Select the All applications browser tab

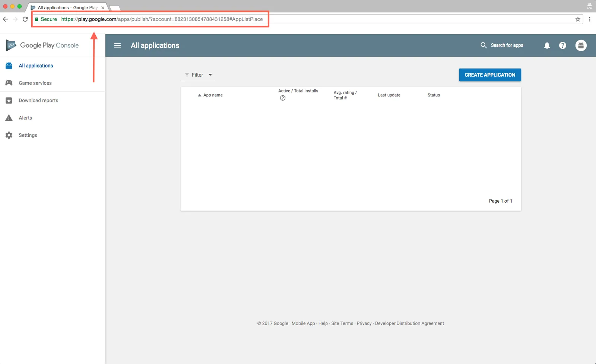67,7
